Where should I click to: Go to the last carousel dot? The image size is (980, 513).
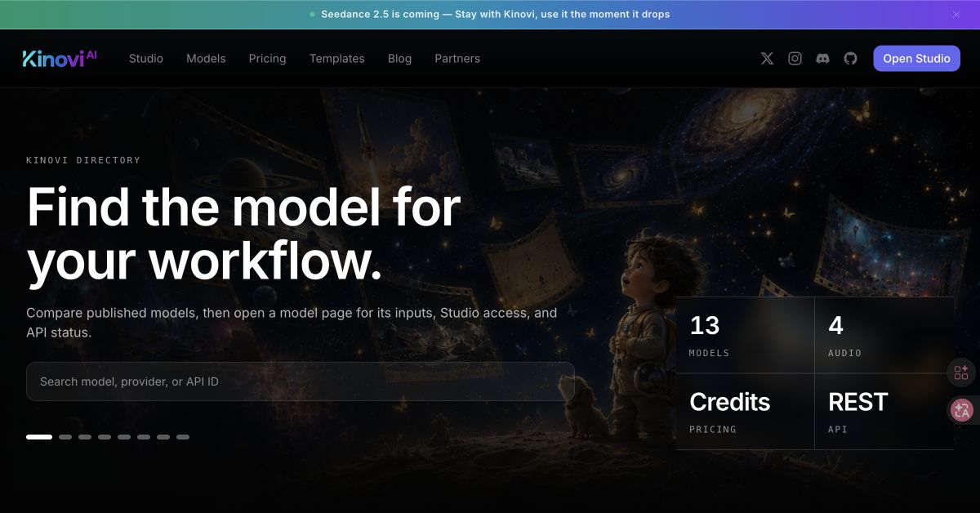(x=183, y=437)
